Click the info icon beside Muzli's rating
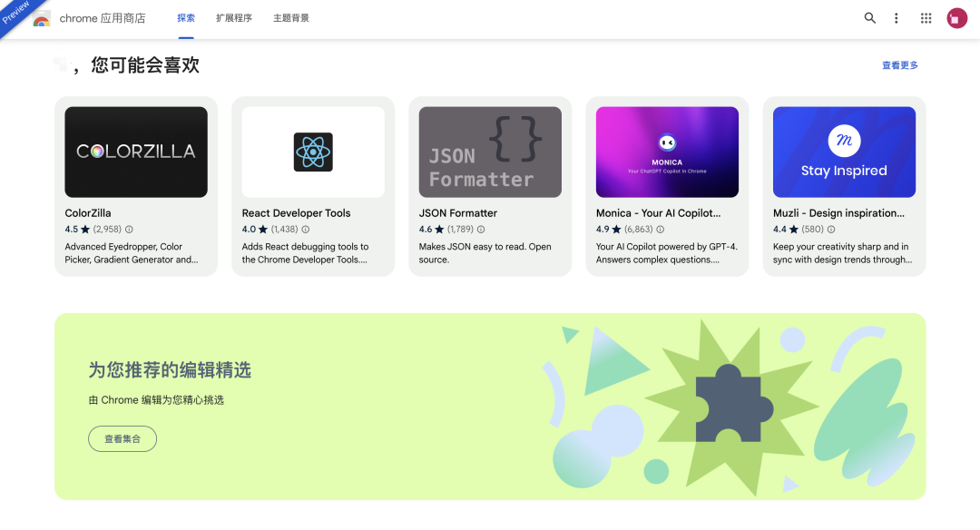 coord(831,230)
